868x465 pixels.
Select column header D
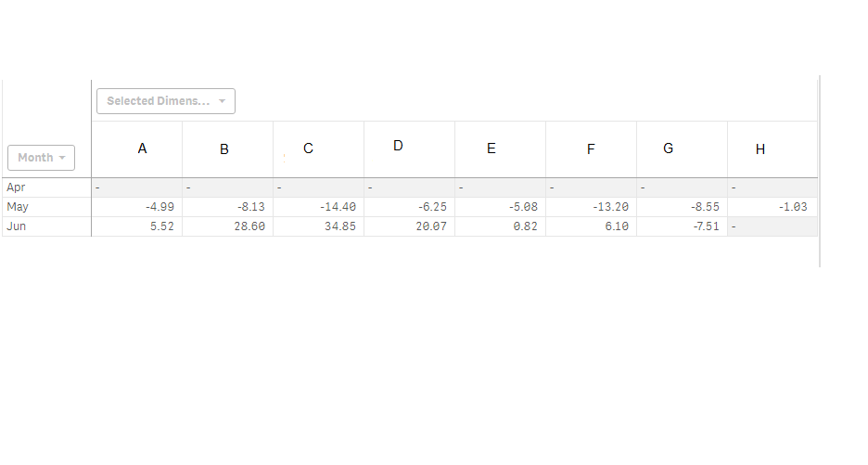(398, 146)
